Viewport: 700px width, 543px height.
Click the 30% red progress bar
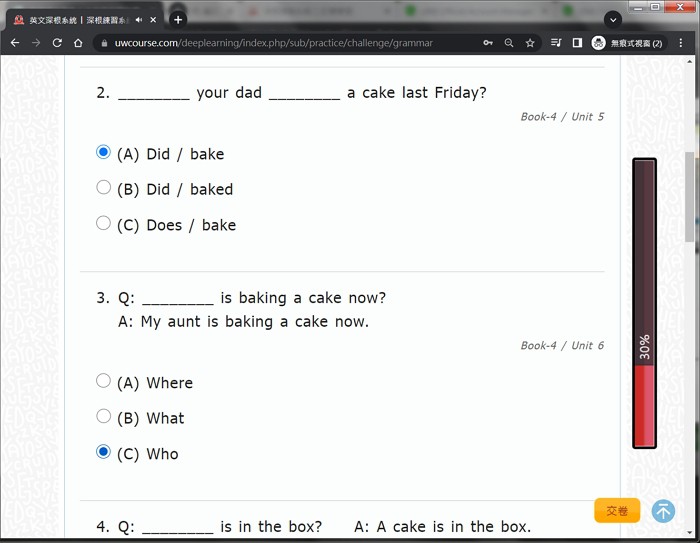644,405
